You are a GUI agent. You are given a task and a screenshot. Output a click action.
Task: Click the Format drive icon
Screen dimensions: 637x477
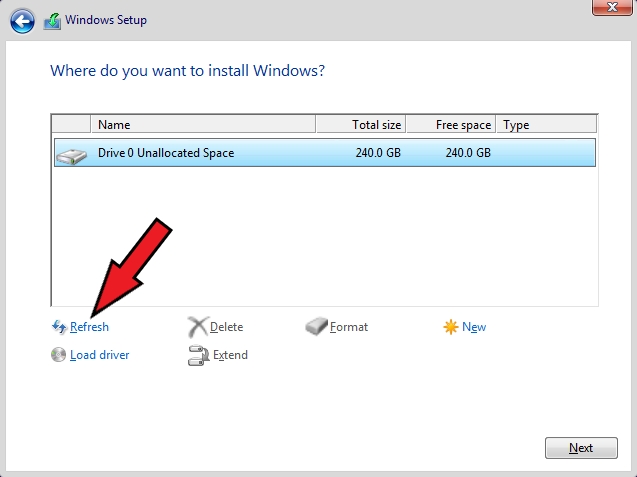316,327
